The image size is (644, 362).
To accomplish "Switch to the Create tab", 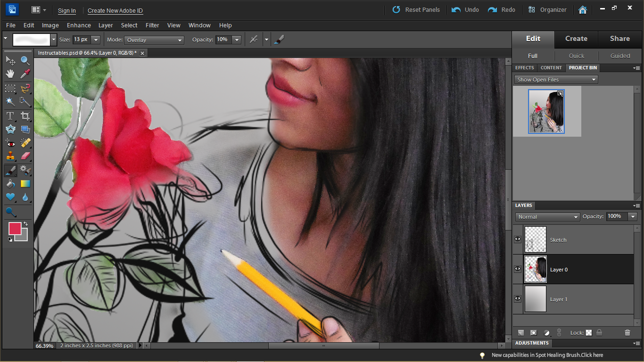I will [576, 39].
